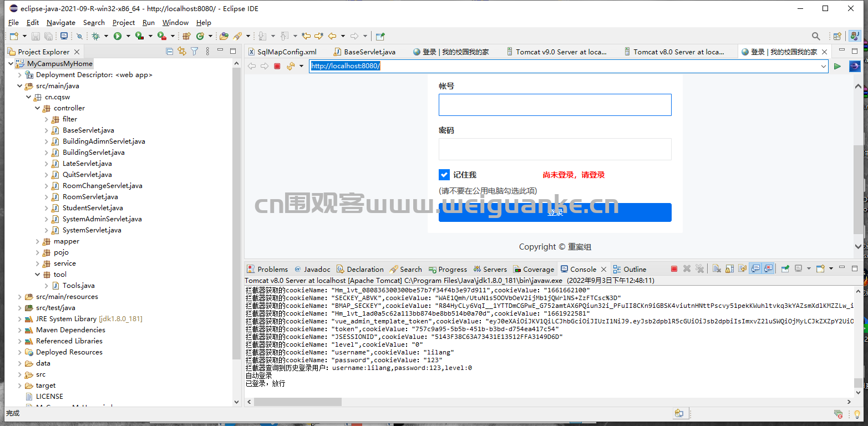Focus the 密码 password input field
868x426 pixels.
pyautogui.click(x=555, y=149)
